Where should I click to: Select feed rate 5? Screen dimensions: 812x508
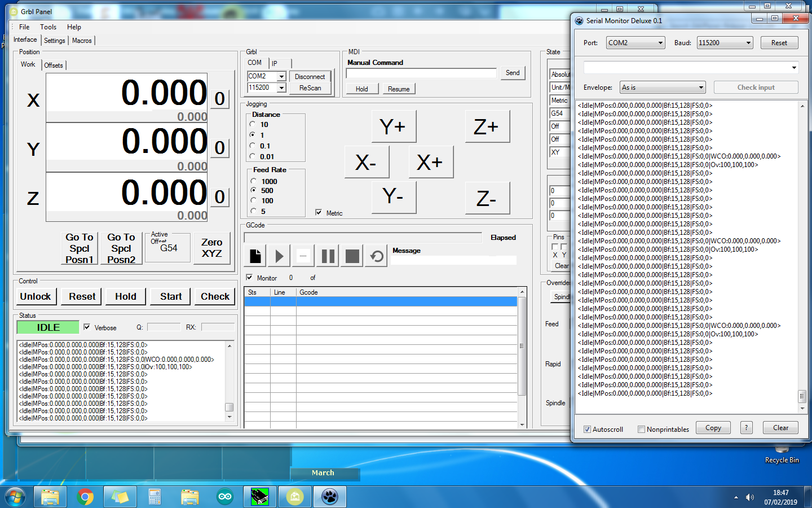[254, 211]
